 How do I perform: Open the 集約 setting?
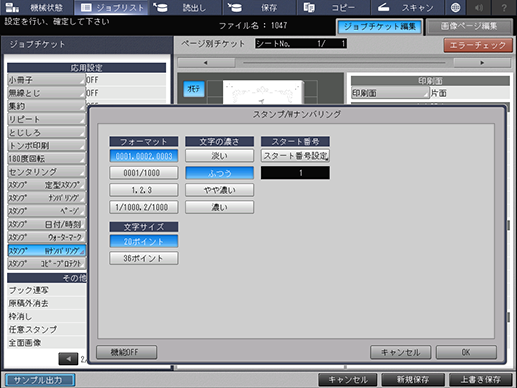pyautogui.click(x=46, y=106)
